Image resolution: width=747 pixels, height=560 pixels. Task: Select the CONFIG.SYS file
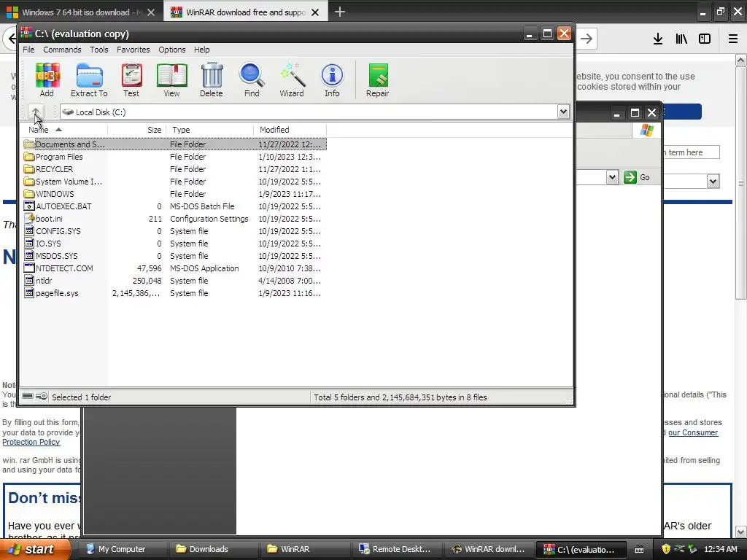(174, 231)
